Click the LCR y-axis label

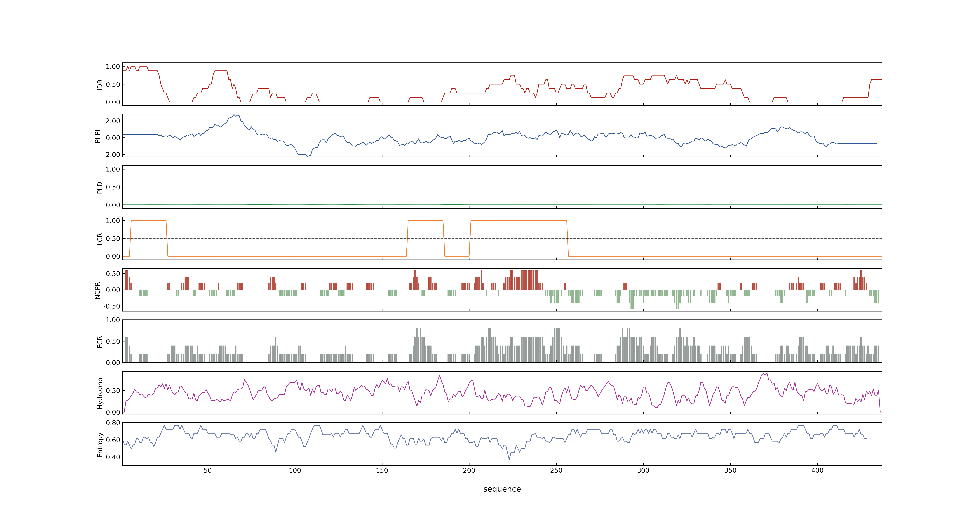tap(100, 239)
